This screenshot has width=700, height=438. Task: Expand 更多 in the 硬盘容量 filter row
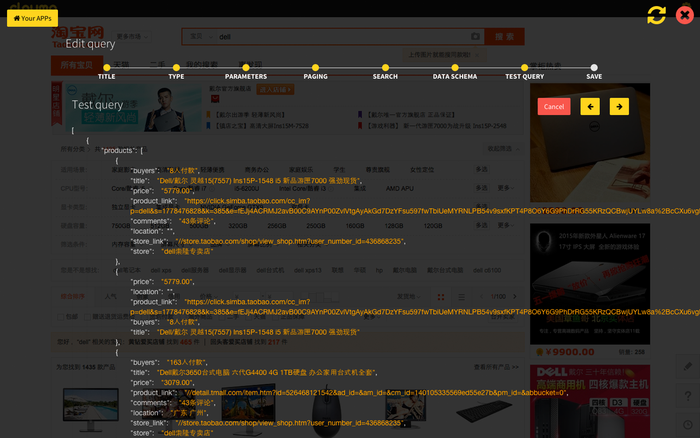(505, 225)
